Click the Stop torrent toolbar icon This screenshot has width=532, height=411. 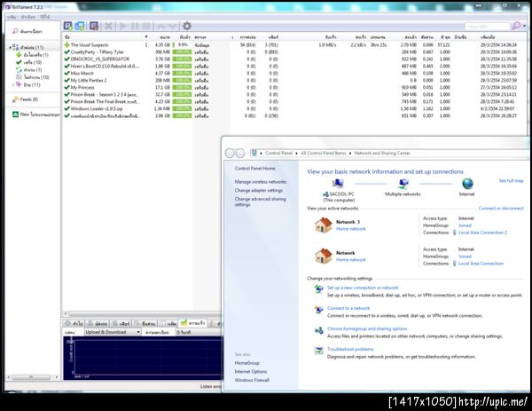[x=146, y=26]
